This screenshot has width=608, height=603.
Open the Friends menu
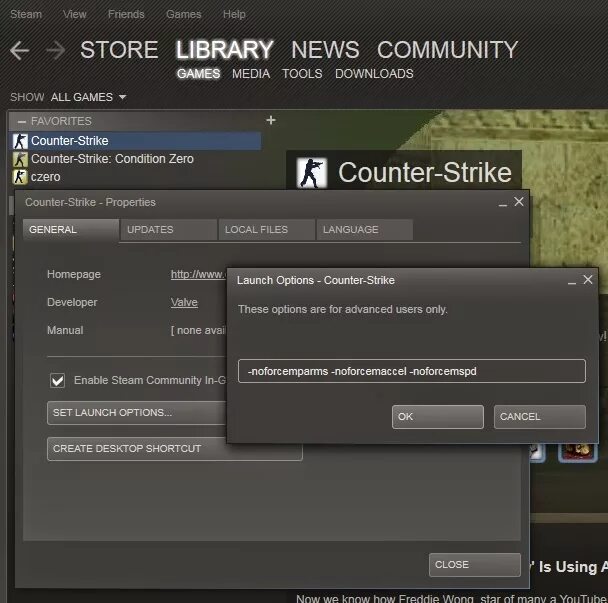click(126, 14)
